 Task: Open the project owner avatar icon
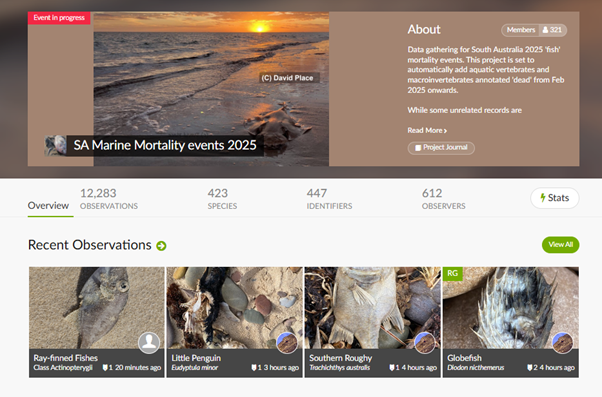[55, 145]
